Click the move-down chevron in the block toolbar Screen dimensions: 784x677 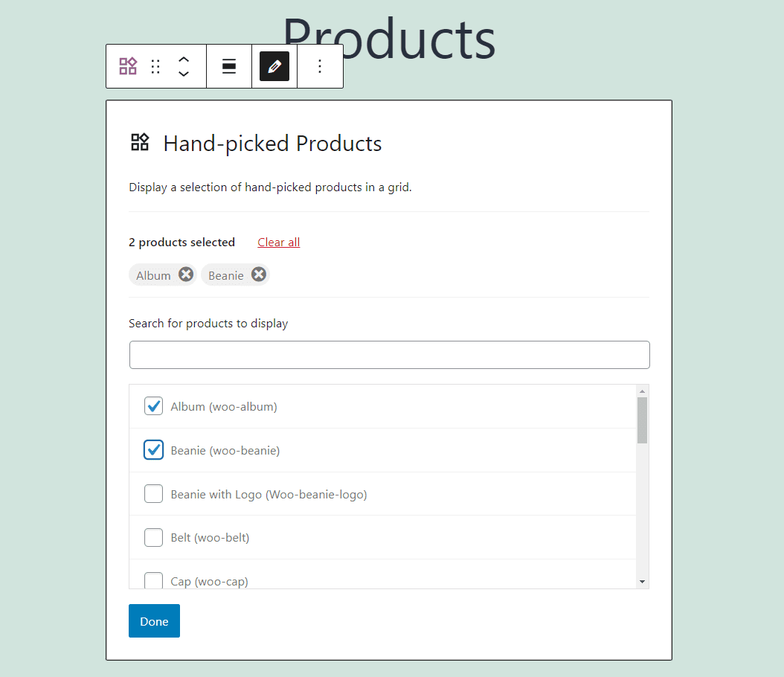click(x=183, y=73)
